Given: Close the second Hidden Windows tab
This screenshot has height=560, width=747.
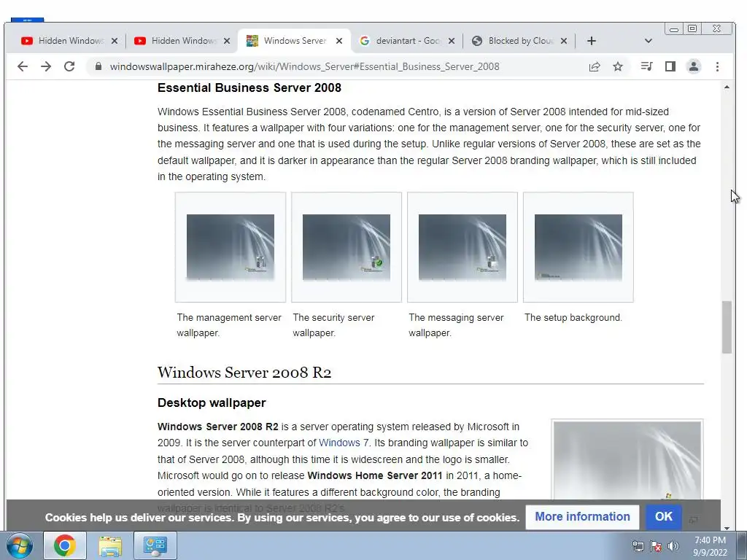Looking at the screenshot, I should (x=227, y=41).
